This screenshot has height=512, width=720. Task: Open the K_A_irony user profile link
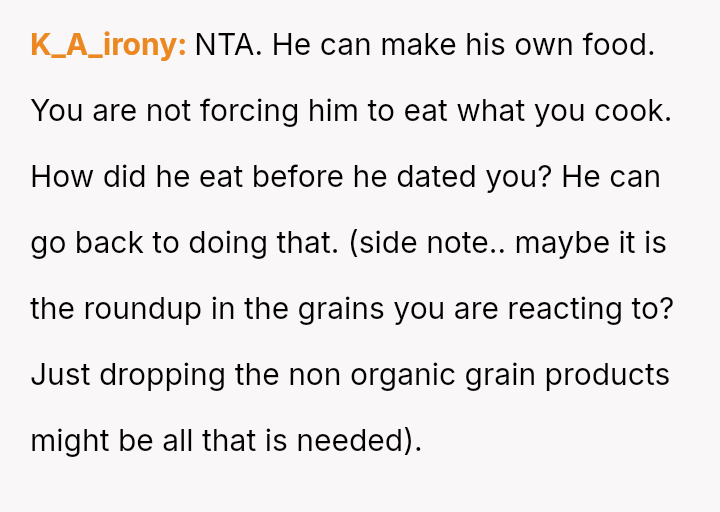[108, 45]
